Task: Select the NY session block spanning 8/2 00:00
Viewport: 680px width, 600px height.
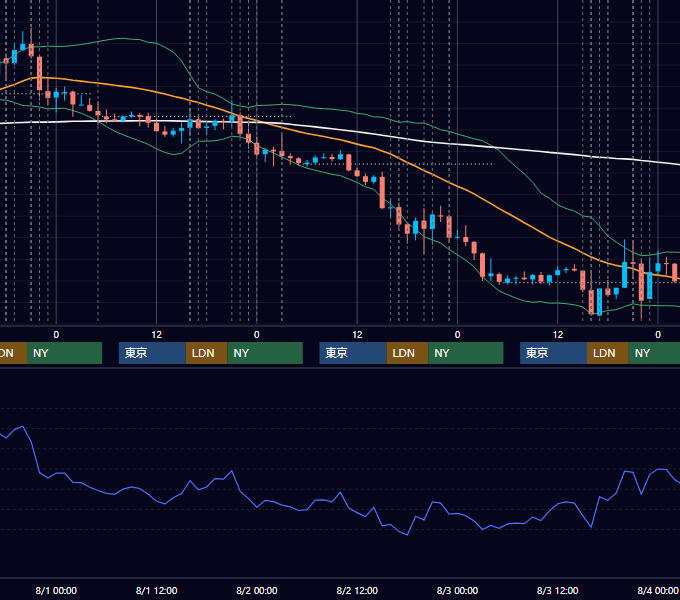Action: tap(265, 353)
